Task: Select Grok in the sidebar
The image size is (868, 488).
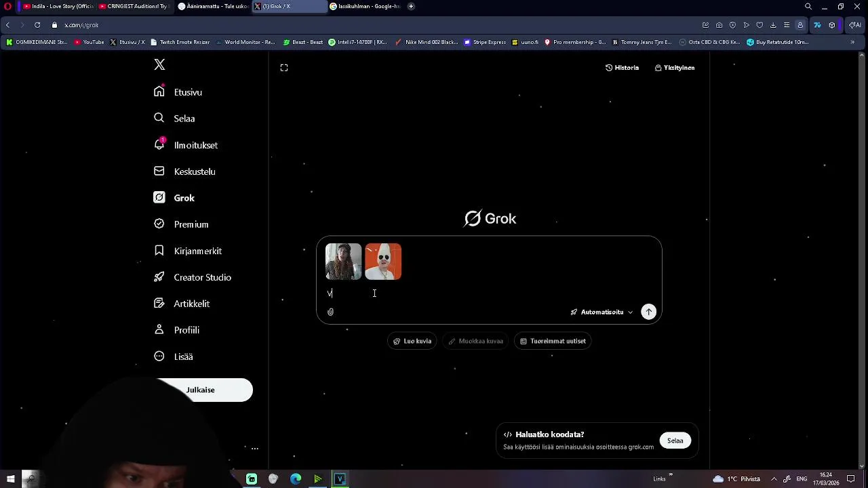Action: pos(174,198)
